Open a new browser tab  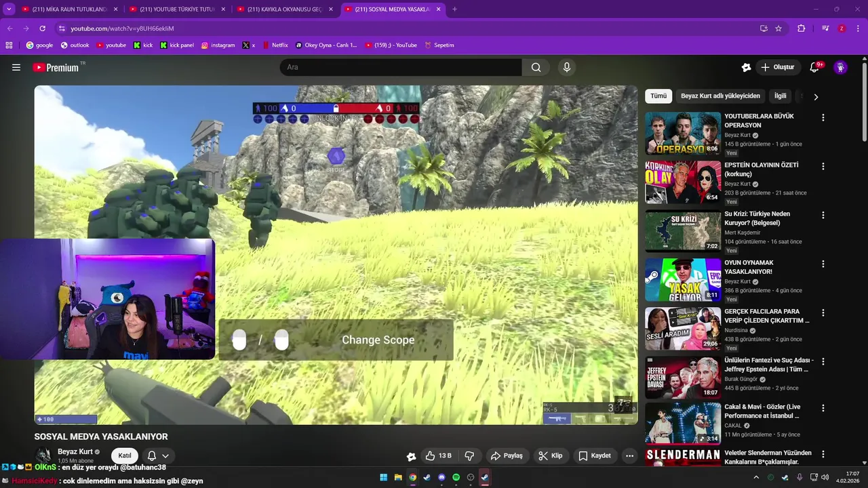click(454, 9)
